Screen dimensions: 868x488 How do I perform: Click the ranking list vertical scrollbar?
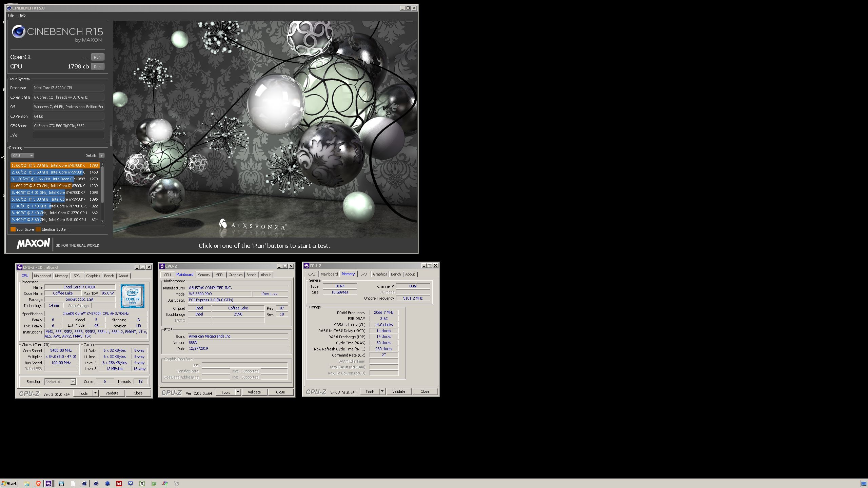pyautogui.click(x=102, y=192)
